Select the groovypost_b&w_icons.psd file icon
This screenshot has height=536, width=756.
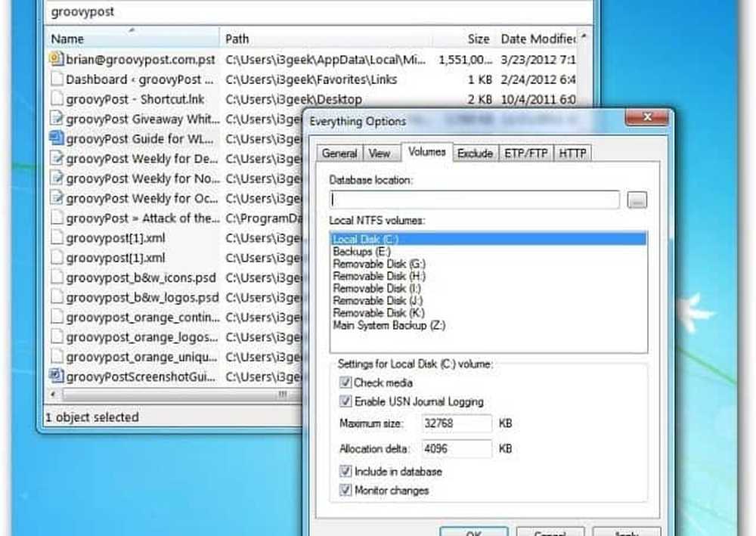click(56, 277)
